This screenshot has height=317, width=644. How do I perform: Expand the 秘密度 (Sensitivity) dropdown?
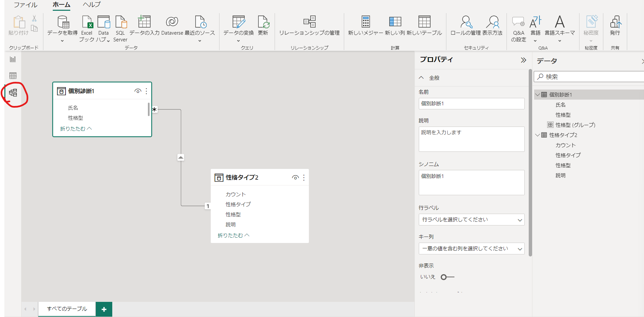(x=591, y=40)
